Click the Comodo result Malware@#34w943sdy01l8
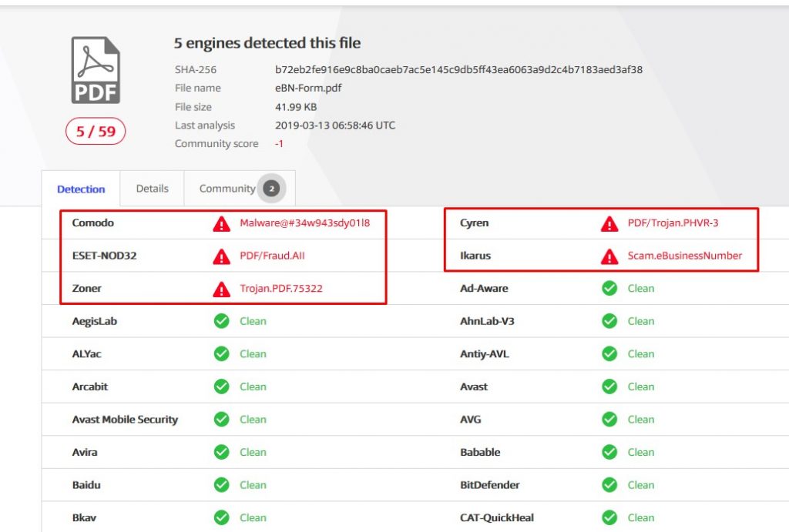 click(x=304, y=223)
